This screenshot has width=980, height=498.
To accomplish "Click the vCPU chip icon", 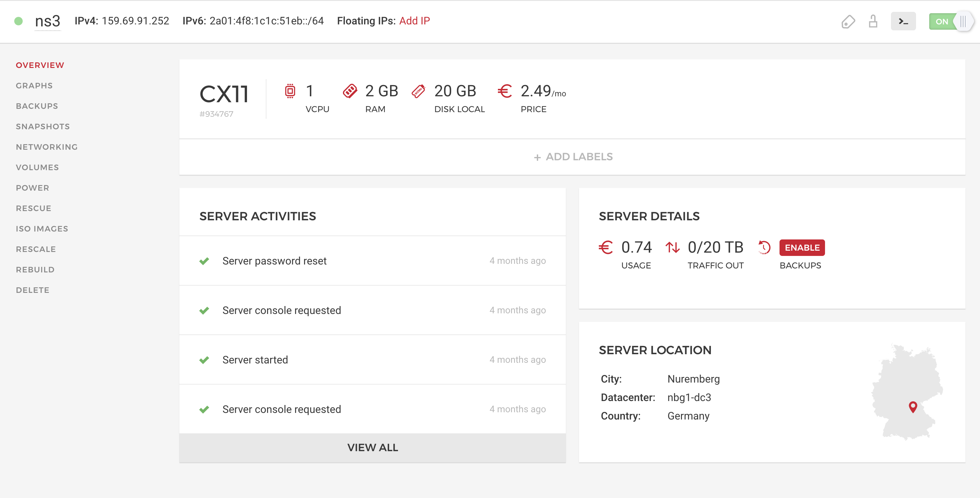I will (x=290, y=91).
